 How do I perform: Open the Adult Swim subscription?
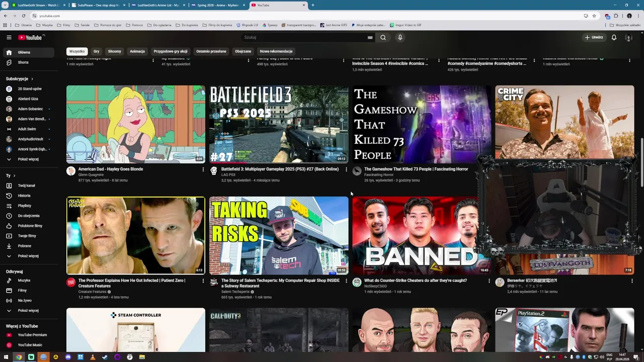pos(28,129)
